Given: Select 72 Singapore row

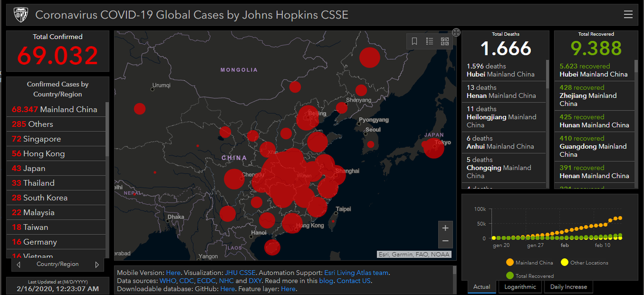Looking at the screenshot, I should (x=56, y=139).
